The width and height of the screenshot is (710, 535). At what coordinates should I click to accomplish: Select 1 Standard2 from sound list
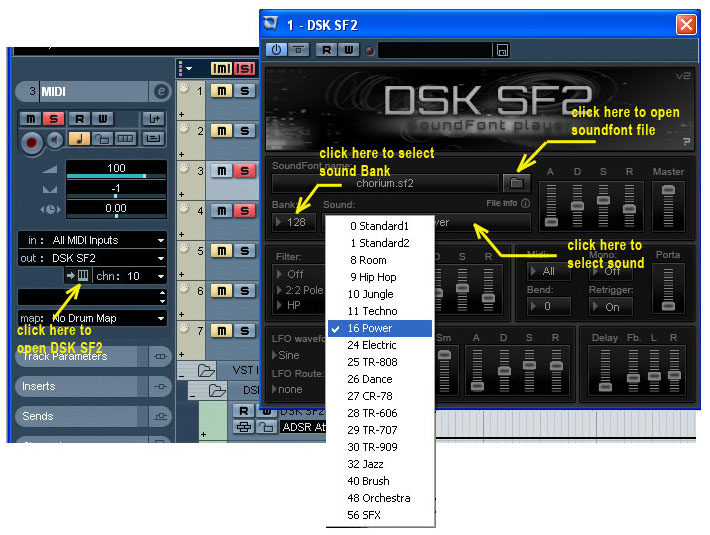point(379,243)
